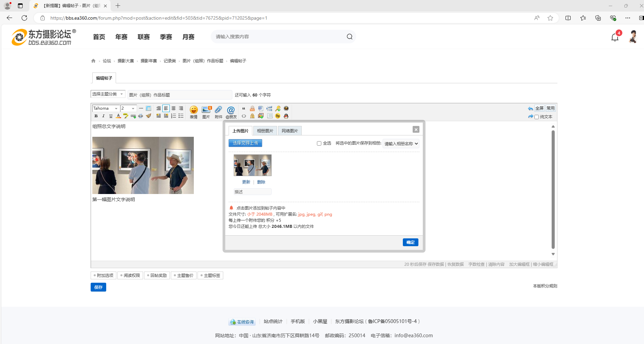The height and width of the screenshot is (344, 644).
Task: Open the notification bell
Action: (615, 37)
